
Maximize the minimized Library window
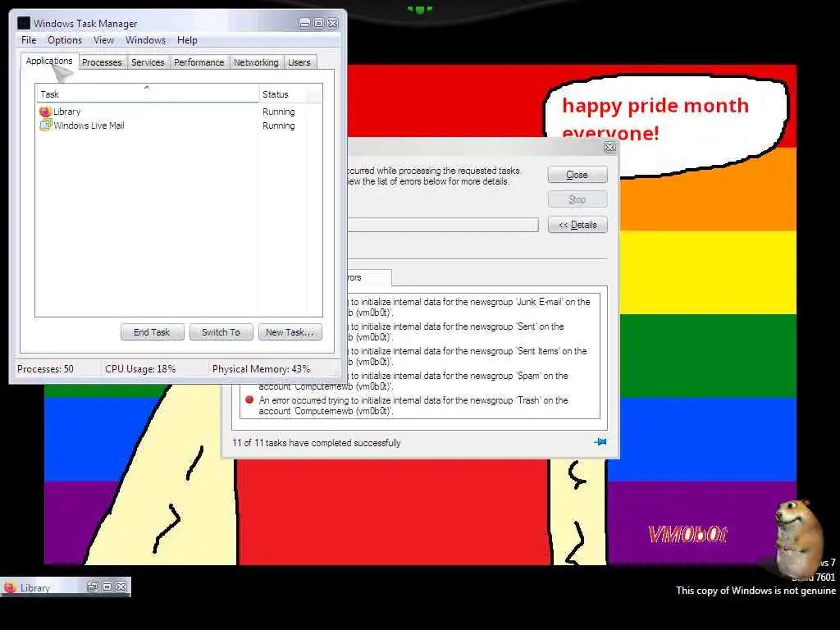(x=107, y=587)
